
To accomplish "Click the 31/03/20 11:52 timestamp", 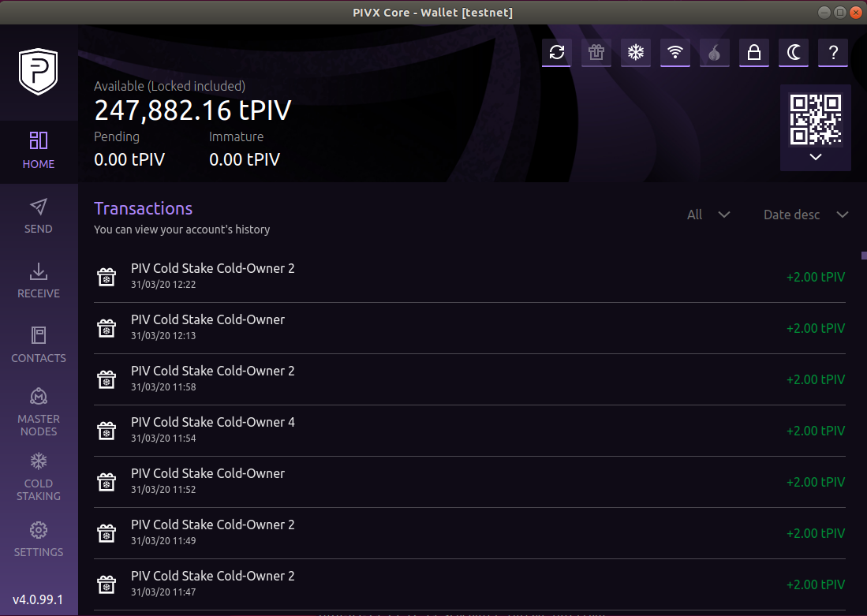I will pyautogui.click(x=163, y=489).
